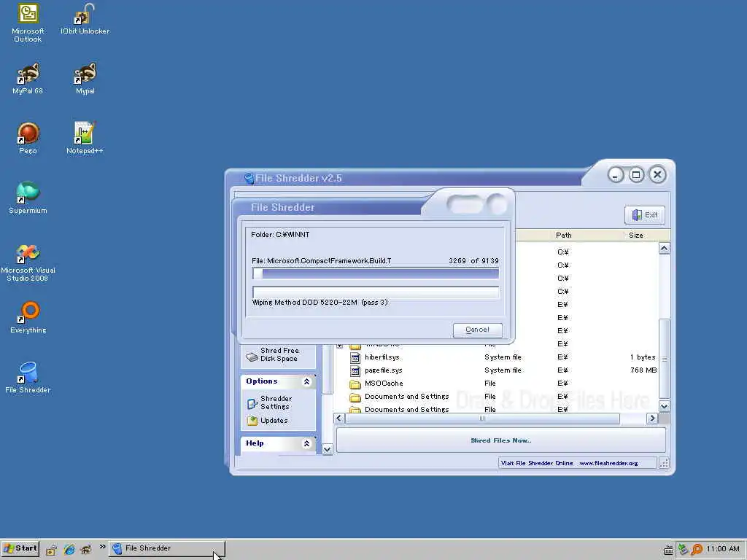This screenshot has height=560, width=747.
Task: Click the 768 MB size value
Action: point(643,370)
